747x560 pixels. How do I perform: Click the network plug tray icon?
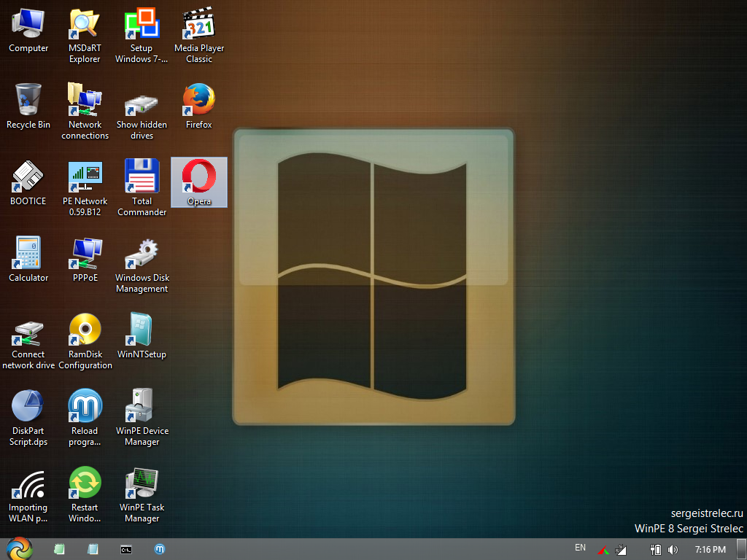(x=621, y=550)
